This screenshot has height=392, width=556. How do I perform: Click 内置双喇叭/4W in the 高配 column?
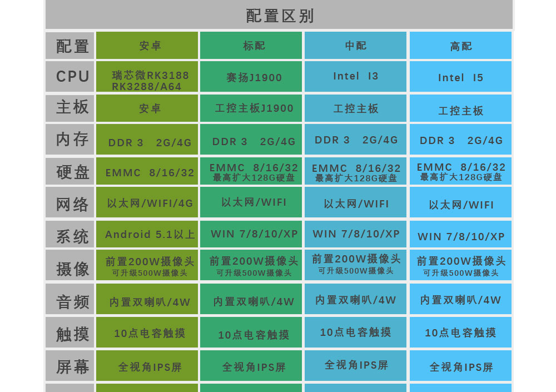[460, 299]
